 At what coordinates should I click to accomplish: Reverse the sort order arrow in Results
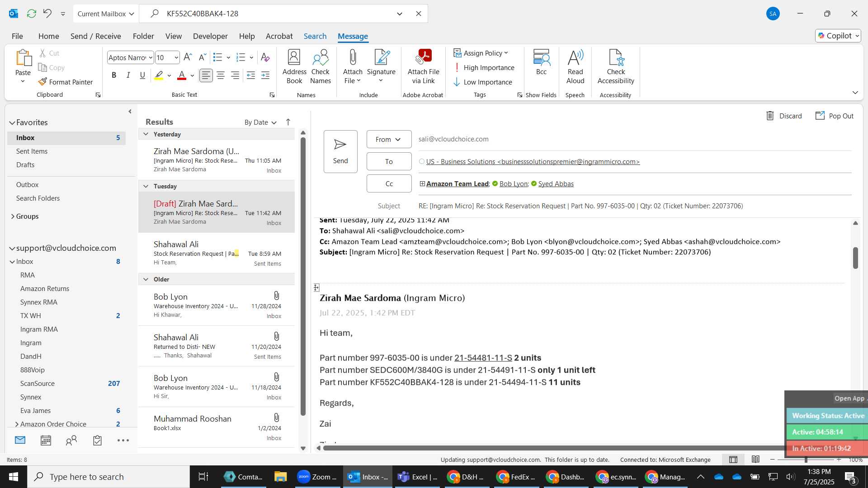[288, 122]
